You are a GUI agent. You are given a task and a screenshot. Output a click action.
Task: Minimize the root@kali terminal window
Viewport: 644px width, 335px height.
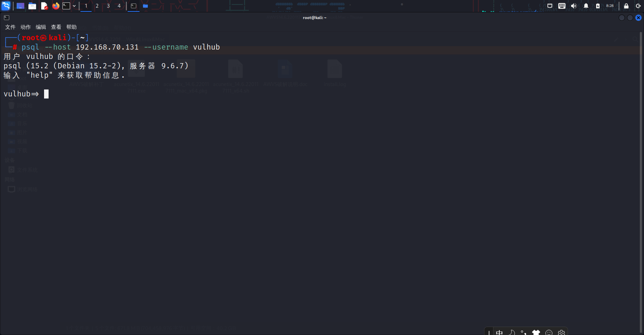click(622, 18)
